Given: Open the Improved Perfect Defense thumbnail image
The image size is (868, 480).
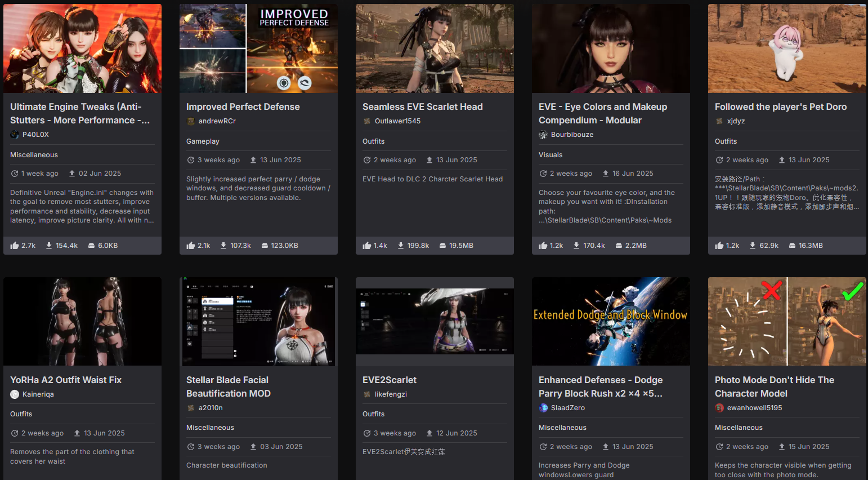Looking at the screenshot, I should (258, 48).
